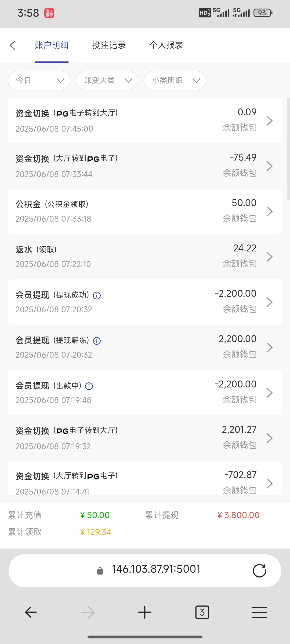Click the info icon beside 提现解冻
The image size is (290, 644).
tap(97, 341)
